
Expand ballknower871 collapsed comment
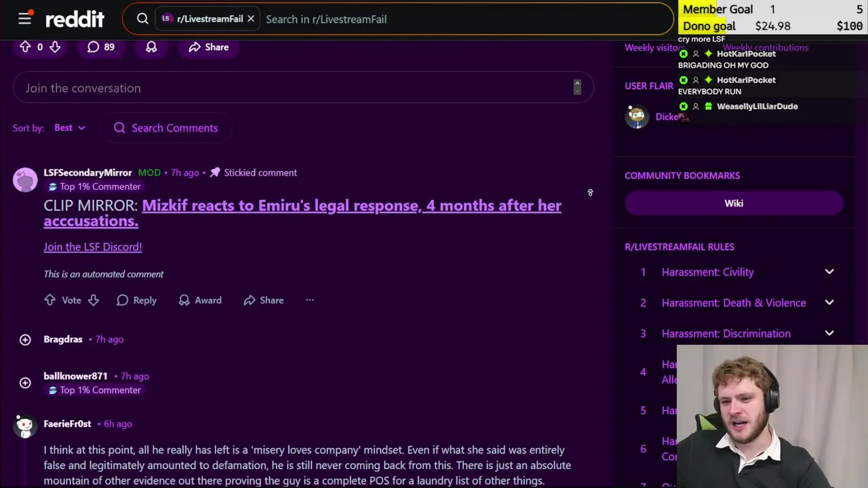25,383
